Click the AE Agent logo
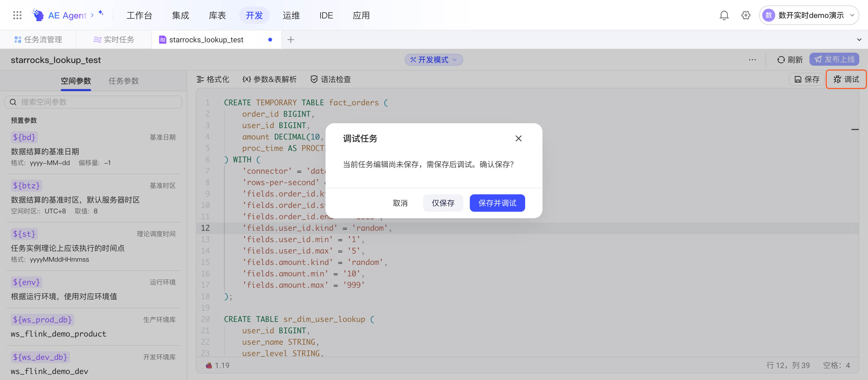The image size is (868, 380). 38,15
